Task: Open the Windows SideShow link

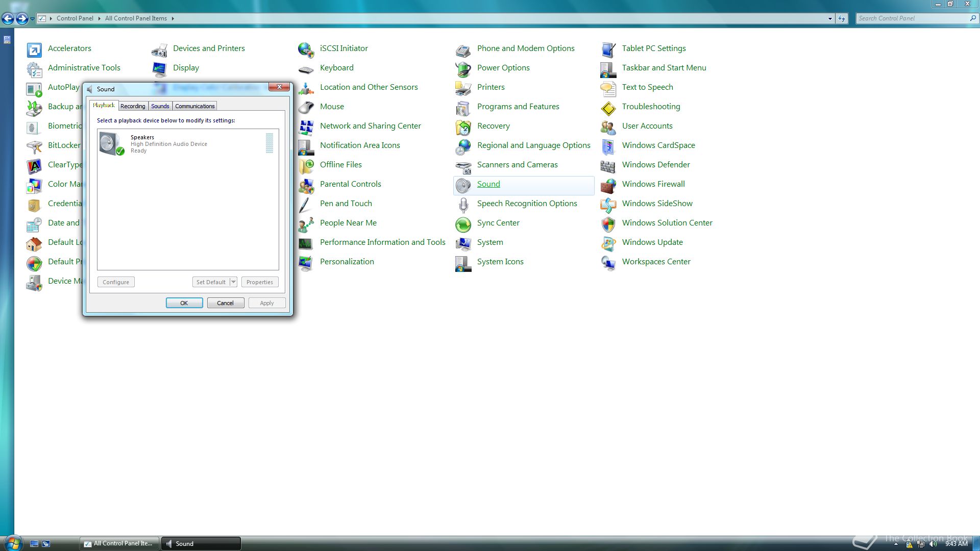Action: pos(657,204)
